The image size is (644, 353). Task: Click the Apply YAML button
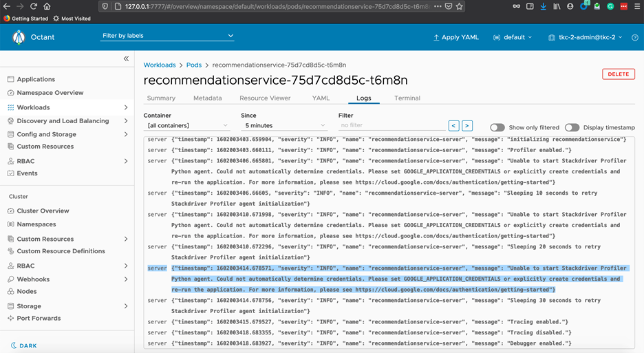click(455, 37)
